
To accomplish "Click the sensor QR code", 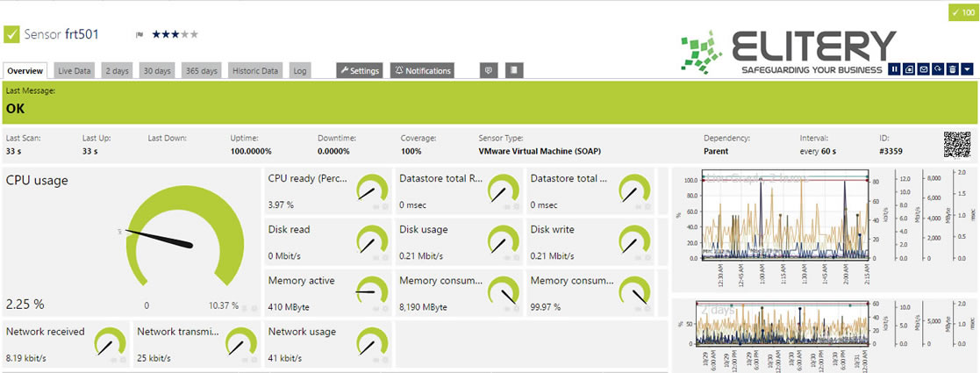I will 956,145.
